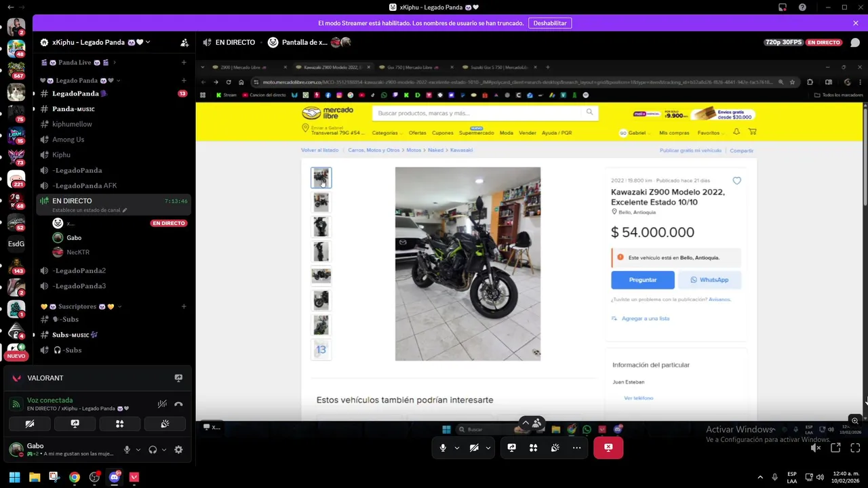Add a channel to Suscriptores category
868x488 pixels.
(x=184, y=306)
